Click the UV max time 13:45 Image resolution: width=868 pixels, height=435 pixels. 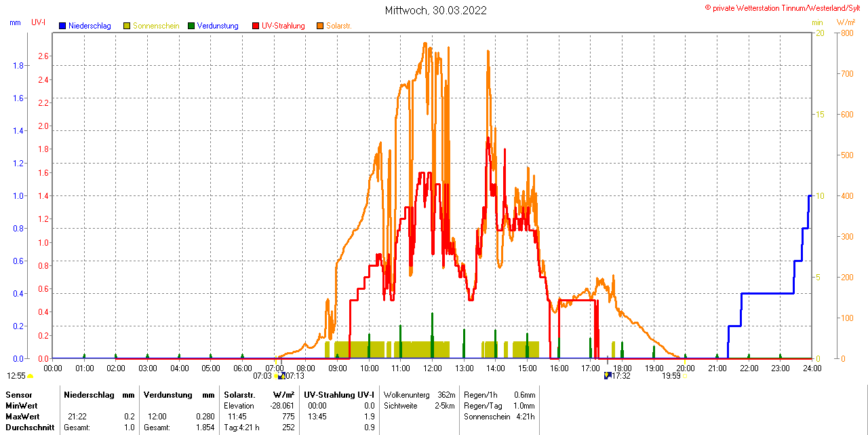tap(317, 416)
